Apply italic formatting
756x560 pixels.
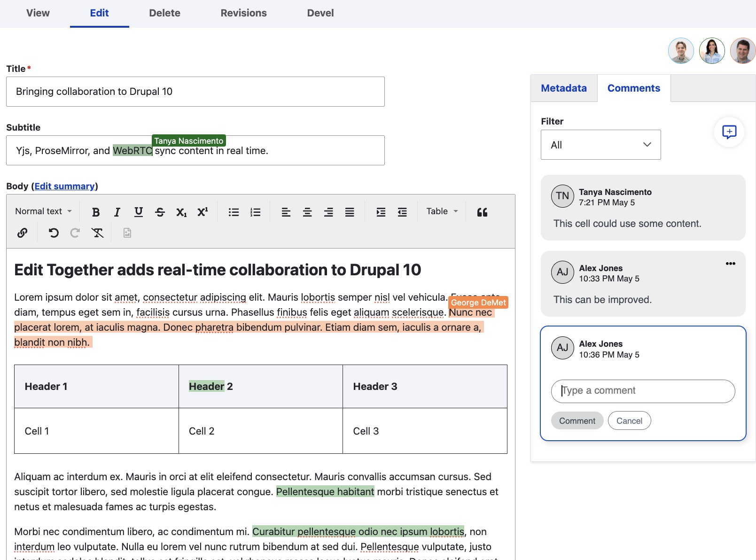tap(117, 212)
